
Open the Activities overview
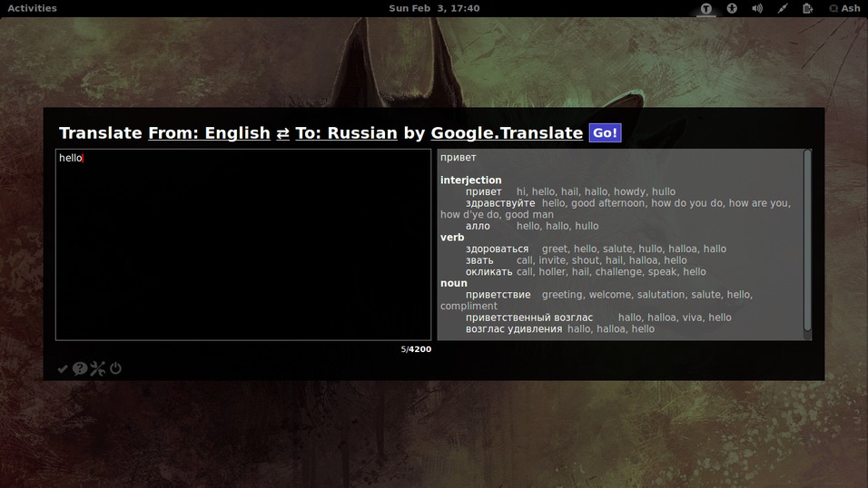click(32, 8)
